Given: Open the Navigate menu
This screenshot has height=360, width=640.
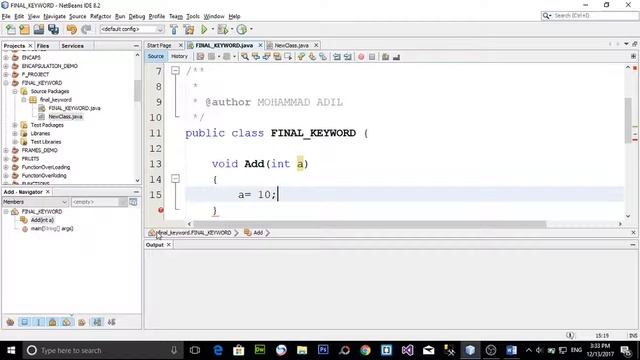Looking at the screenshot, I should [54, 16].
